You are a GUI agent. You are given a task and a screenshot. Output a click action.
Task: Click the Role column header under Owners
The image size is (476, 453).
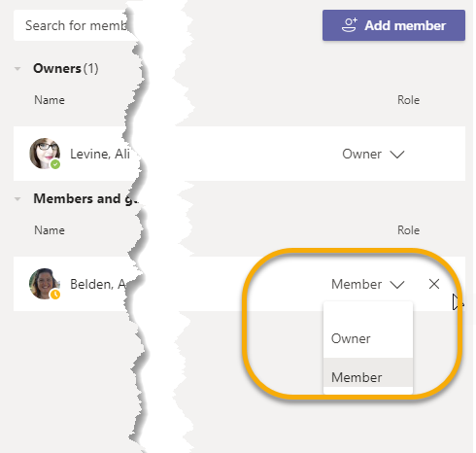408,100
